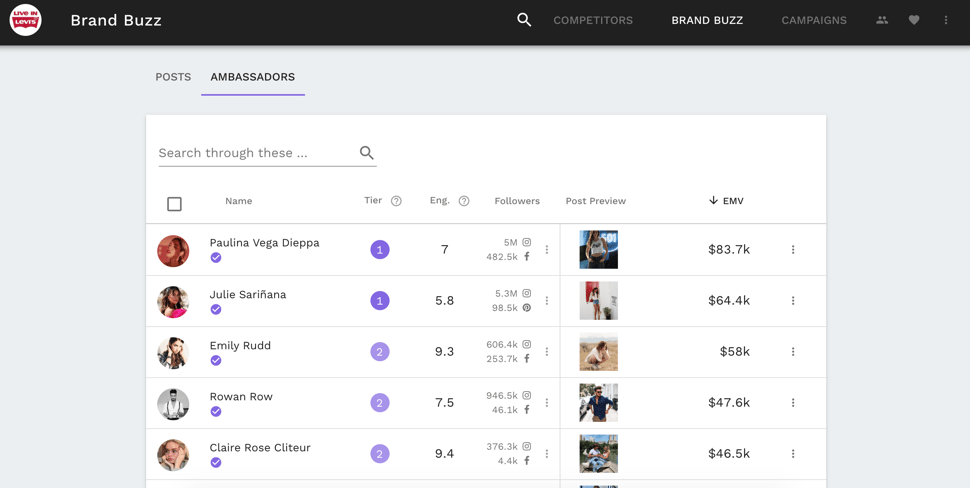
Task: Click tier 1 badge for Julie Sariñana
Action: (380, 301)
